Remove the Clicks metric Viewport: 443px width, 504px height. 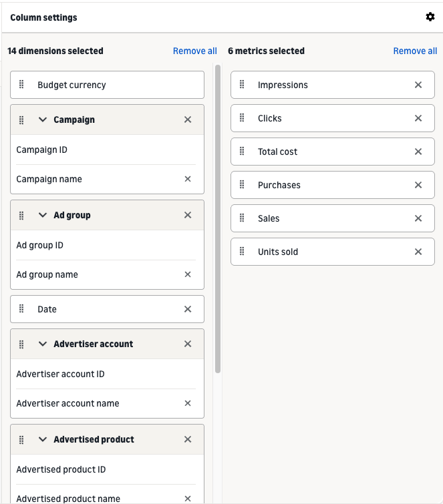coord(418,118)
